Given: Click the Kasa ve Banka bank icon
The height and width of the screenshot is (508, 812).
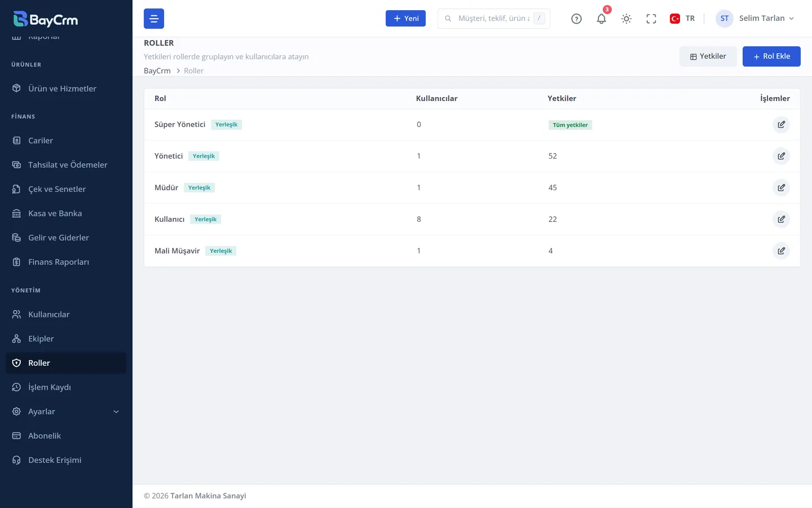Looking at the screenshot, I should click(16, 213).
